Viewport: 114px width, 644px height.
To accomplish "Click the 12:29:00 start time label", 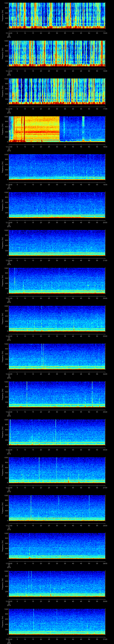I will (x=9, y=601).
